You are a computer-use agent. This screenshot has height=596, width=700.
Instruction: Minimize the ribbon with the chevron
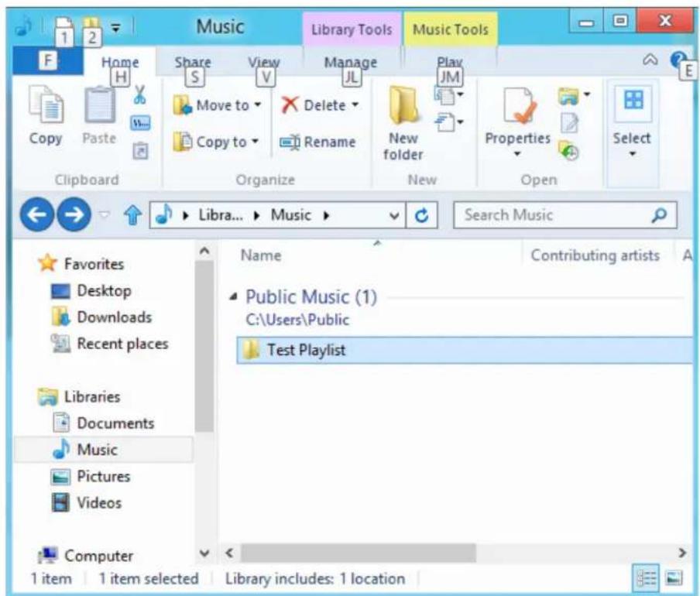[x=650, y=60]
